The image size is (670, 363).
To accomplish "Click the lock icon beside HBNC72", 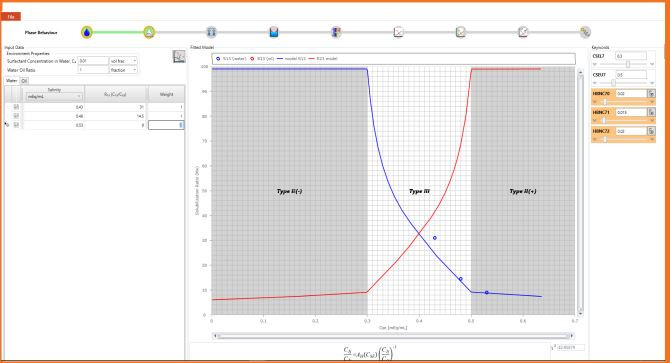I will [x=651, y=131].
